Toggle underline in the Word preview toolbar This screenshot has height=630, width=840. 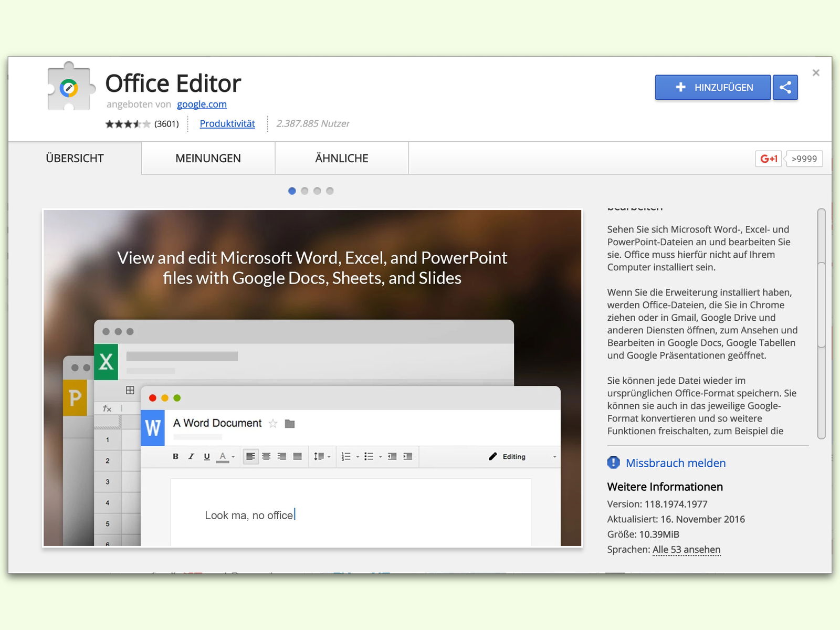(207, 457)
